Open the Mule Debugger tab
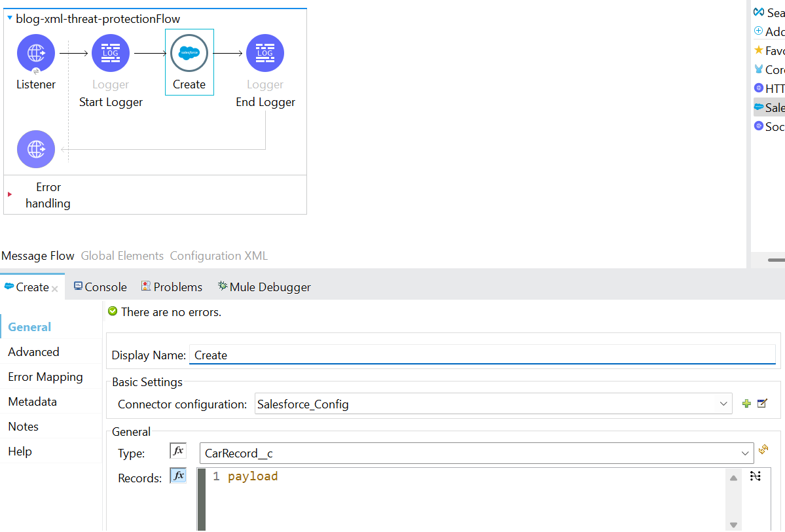The image size is (785, 532). coord(265,287)
